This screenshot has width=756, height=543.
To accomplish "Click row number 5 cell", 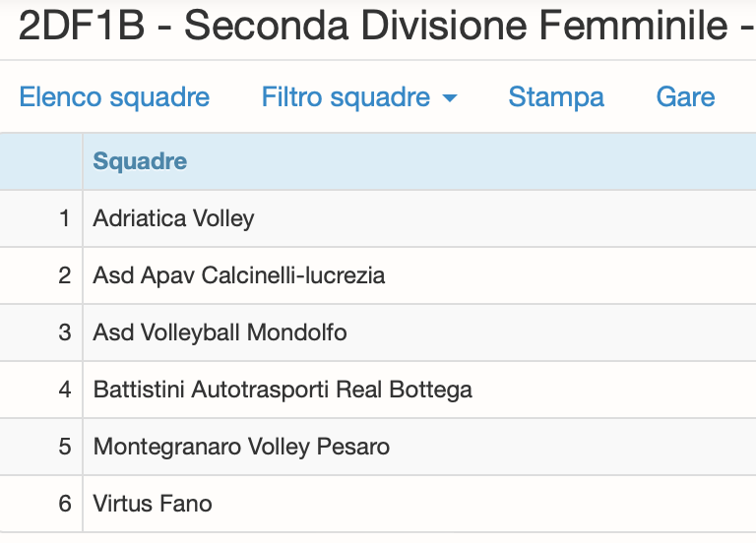I will click(41, 447).
